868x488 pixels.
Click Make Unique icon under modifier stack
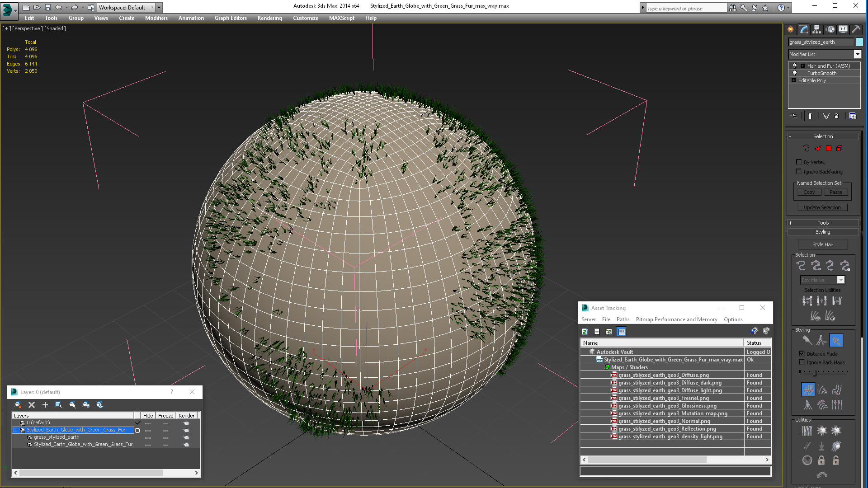coord(826,116)
